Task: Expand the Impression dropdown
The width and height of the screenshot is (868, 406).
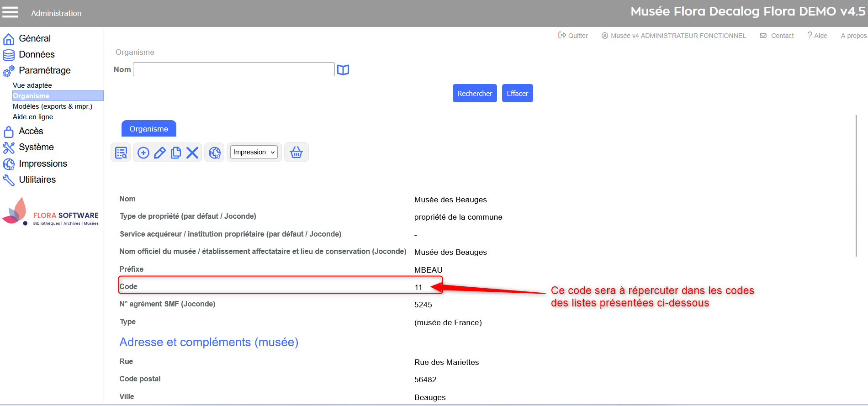Action: pos(254,152)
